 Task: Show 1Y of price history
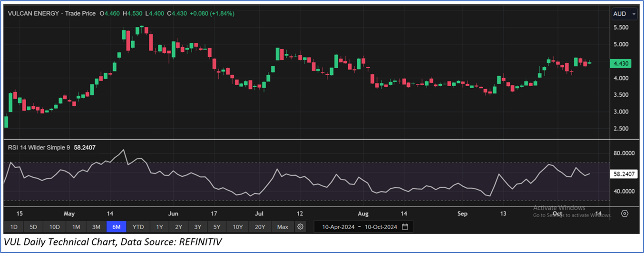(160, 227)
